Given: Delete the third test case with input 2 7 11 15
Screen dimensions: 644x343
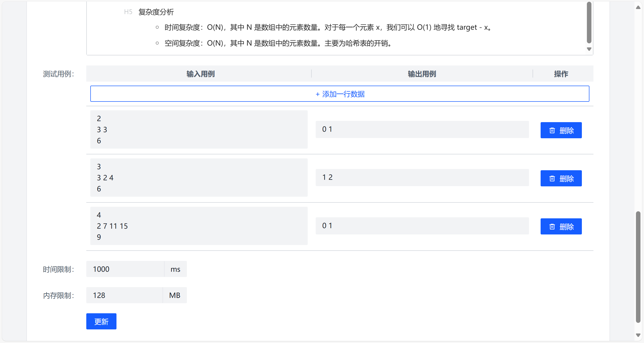Looking at the screenshot, I should [x=561, y=226].
